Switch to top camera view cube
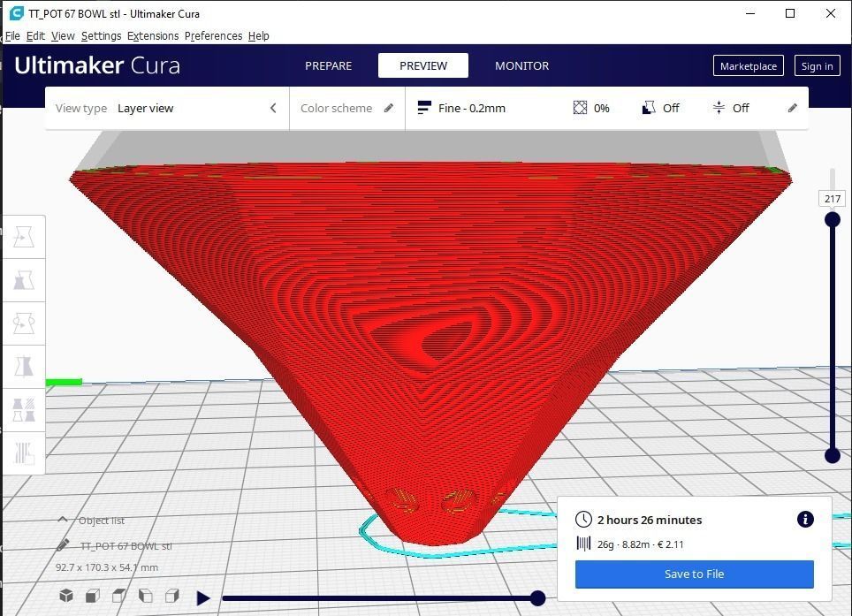This screenshot has height=616, width=852. [x=119, y=596]
